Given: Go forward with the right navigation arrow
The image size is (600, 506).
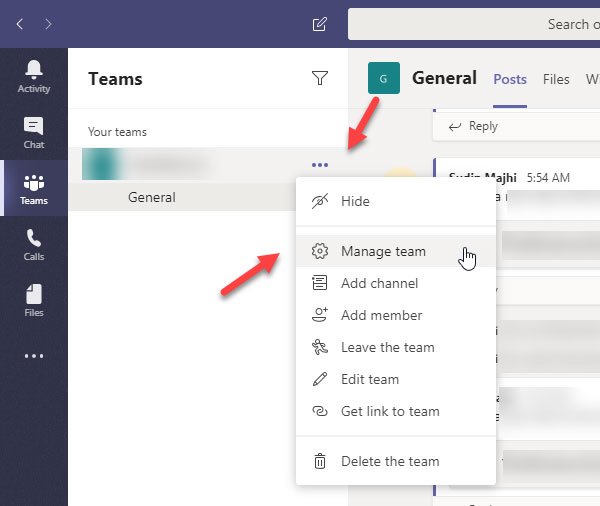Looking at the screenshot, I should [48, 24].
